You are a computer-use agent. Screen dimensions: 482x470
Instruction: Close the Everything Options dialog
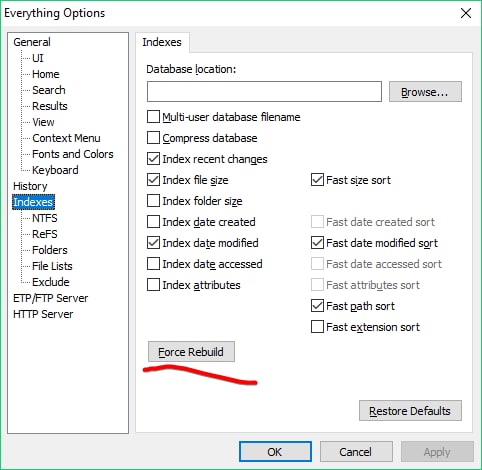(x=466, y=13)
